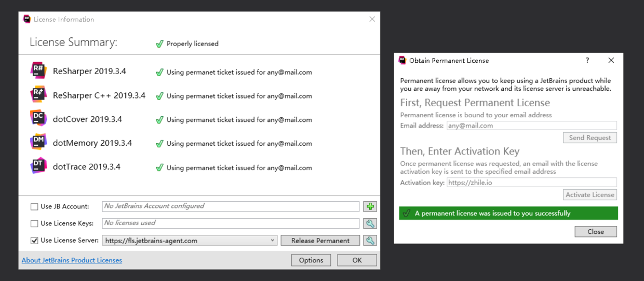This screenshot has height=281, width=644.
Task: Click the Release Permanent button
Action: [320, 241]
